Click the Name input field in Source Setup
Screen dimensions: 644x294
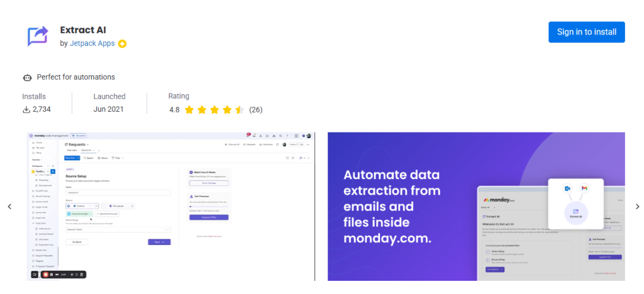pos(118,192)
